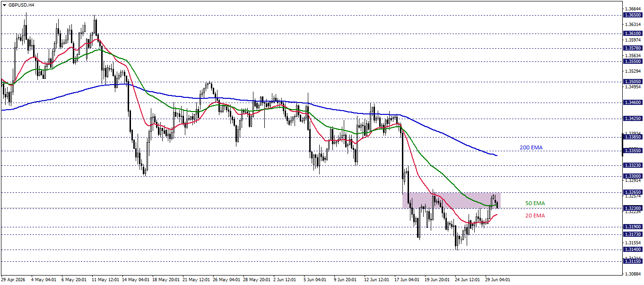Click the 26 May 04:01 time label
The image size is (644, 285).
(226, 280)
